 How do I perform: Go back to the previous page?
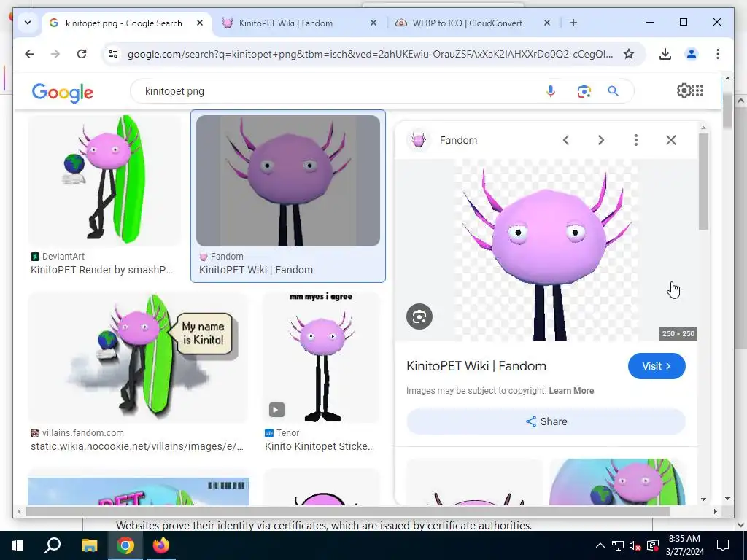click(x=29, y=54)
